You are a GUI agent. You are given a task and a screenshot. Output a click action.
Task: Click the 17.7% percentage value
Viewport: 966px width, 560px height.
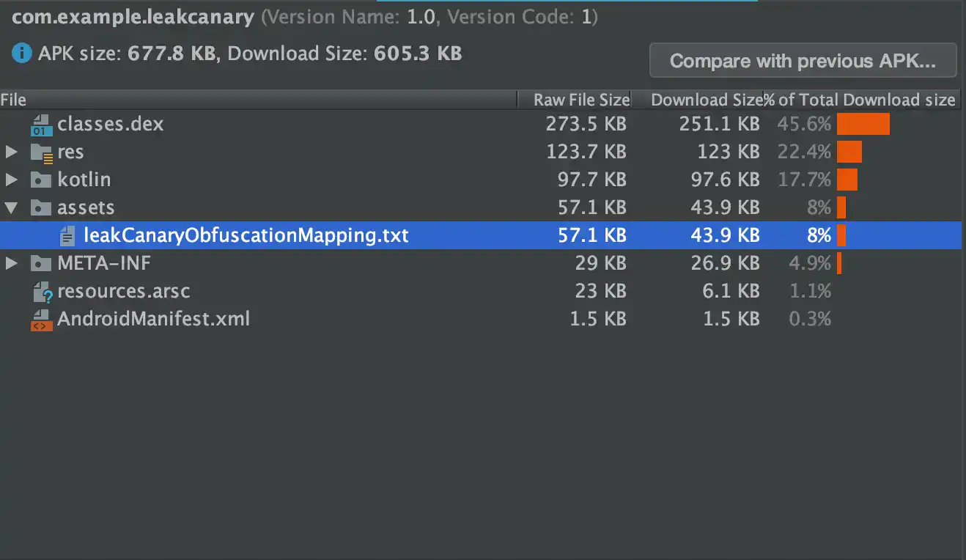click(805, 180)
